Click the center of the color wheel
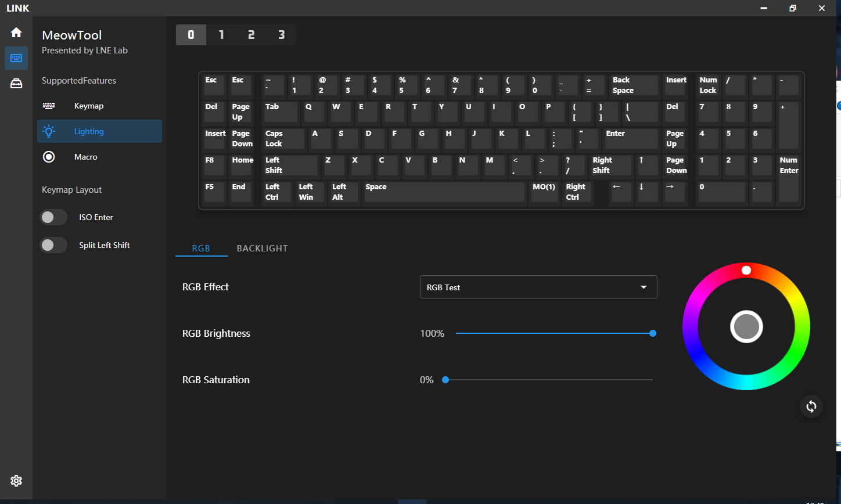The height and width of the screenshot is (504, 841). click(746, 327)
